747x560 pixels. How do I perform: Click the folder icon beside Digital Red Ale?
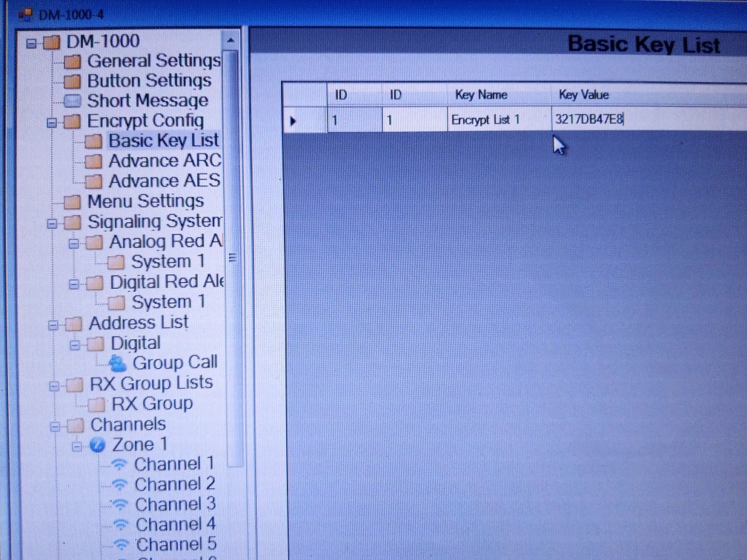[x=95, y=283]
